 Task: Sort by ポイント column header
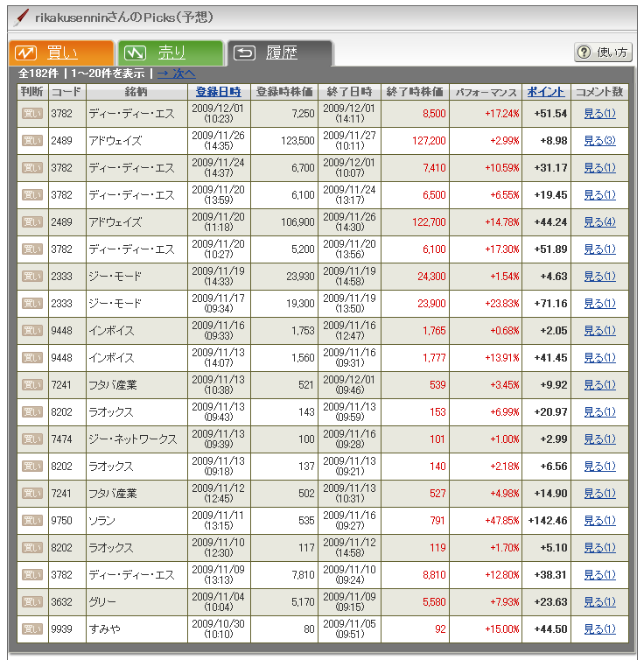(x=546, y=92)
